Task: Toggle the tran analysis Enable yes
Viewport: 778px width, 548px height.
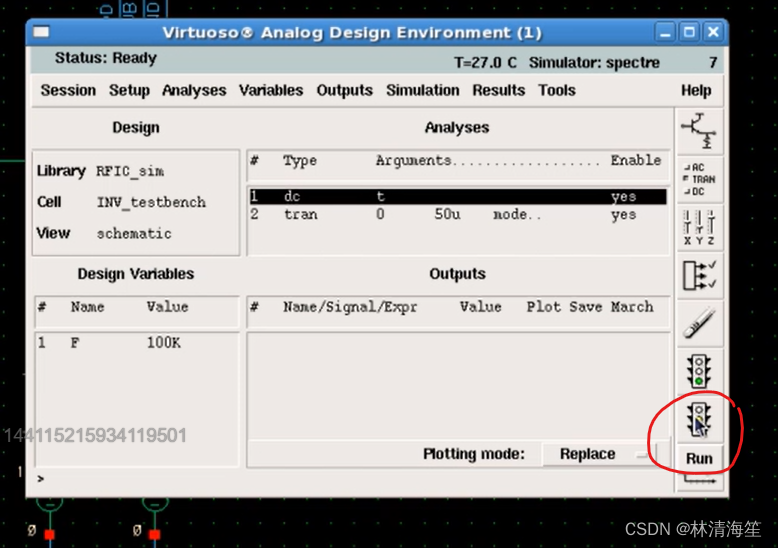Action: tap(623, 215)
